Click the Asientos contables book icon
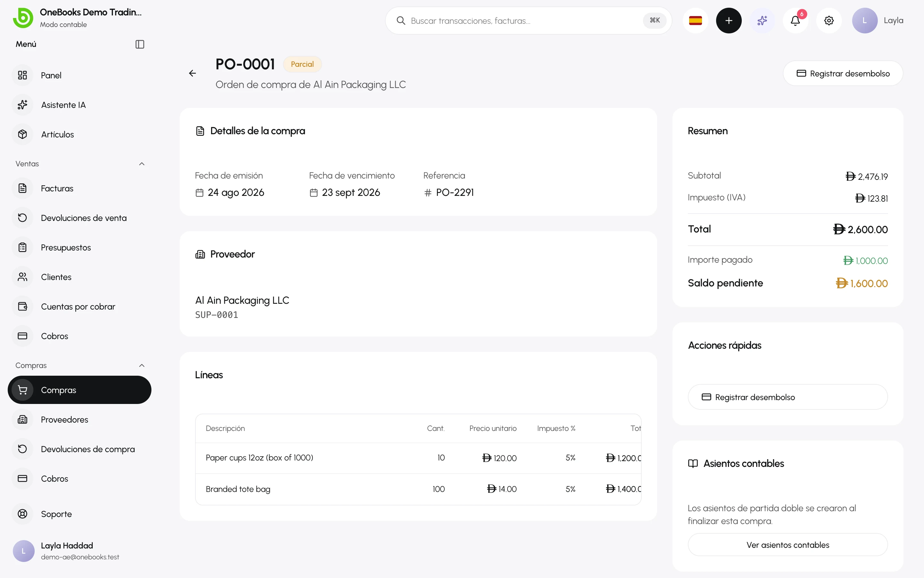The height and width of the screenshot is (578, 924). (693, 463)
